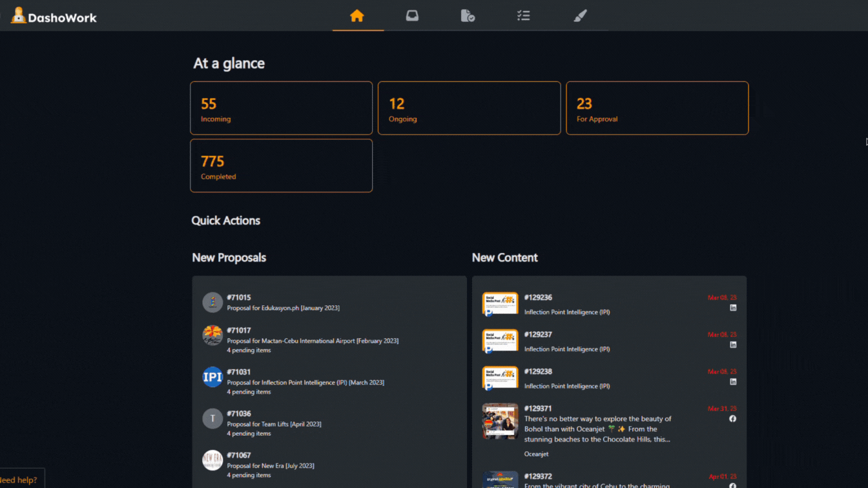
Task: Open the 775 Completed card
Action: click(282, 165)
